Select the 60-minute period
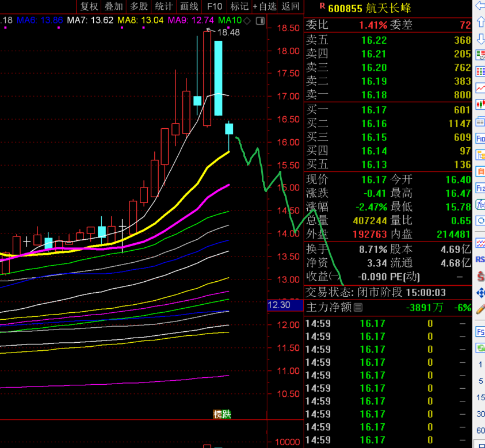The width and height of the screenshot is (485, 448). [x=480, y=430]
